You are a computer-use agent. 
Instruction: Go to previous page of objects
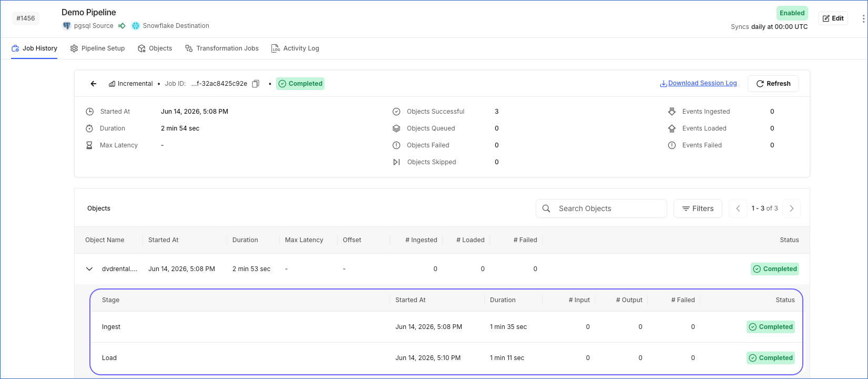tap(738, 208)
